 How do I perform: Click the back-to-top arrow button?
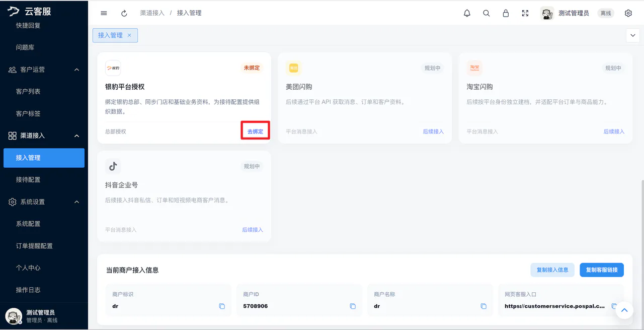624,310
